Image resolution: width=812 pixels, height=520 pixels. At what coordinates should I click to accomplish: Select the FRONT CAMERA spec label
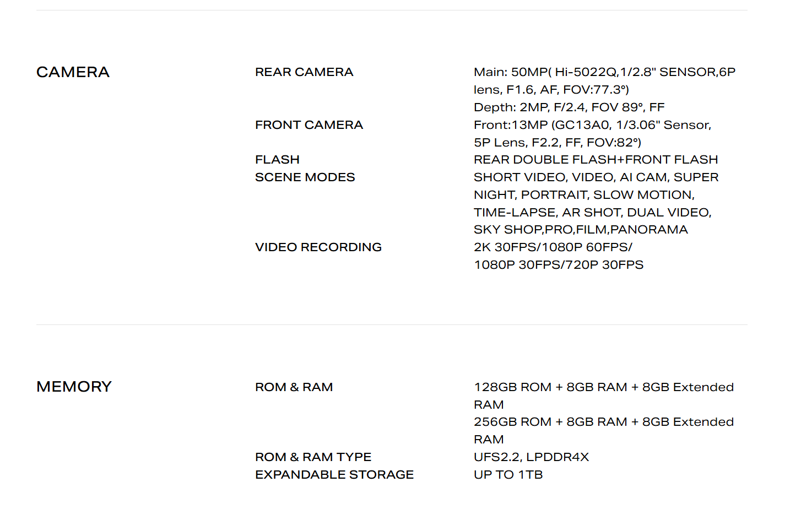click(x=309, y=125)
